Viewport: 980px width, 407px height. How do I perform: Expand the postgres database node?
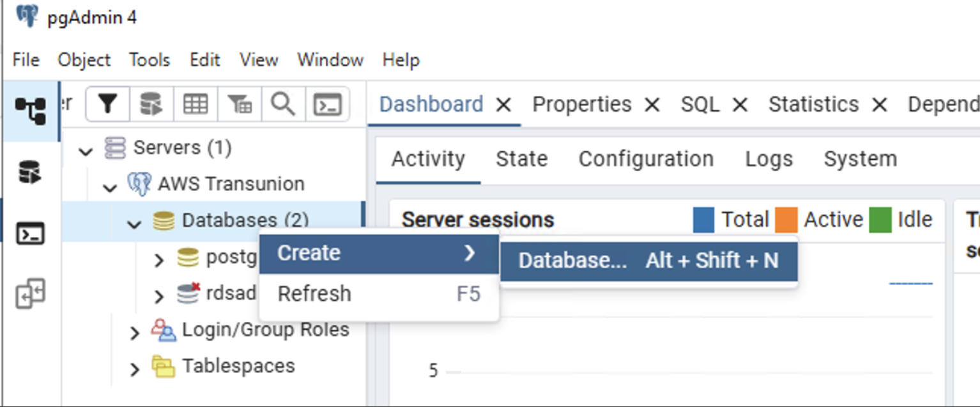tap(160, 259)
